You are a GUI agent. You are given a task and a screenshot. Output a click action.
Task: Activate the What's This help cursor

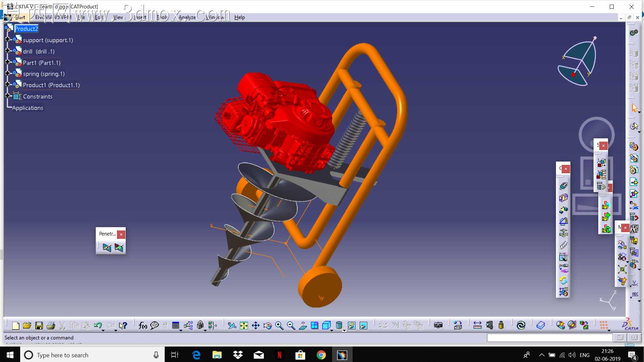[x=123, y=325]
